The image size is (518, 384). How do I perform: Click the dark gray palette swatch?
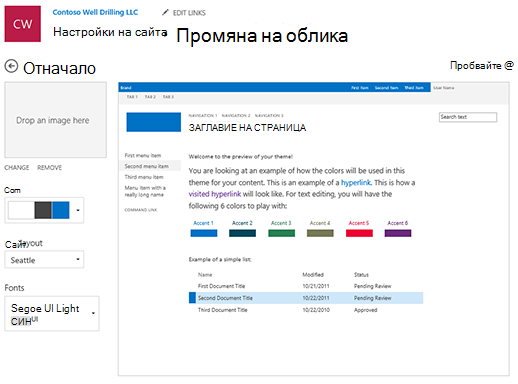(x=43, y=210)
